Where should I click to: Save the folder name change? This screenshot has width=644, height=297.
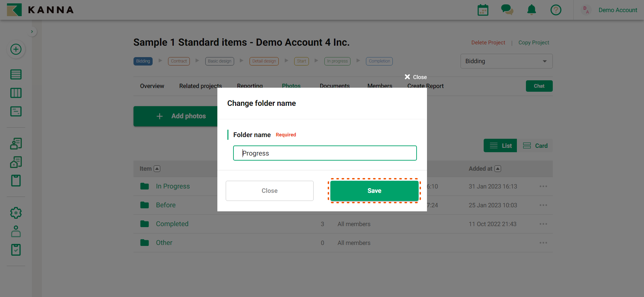[x=374, y=191]
